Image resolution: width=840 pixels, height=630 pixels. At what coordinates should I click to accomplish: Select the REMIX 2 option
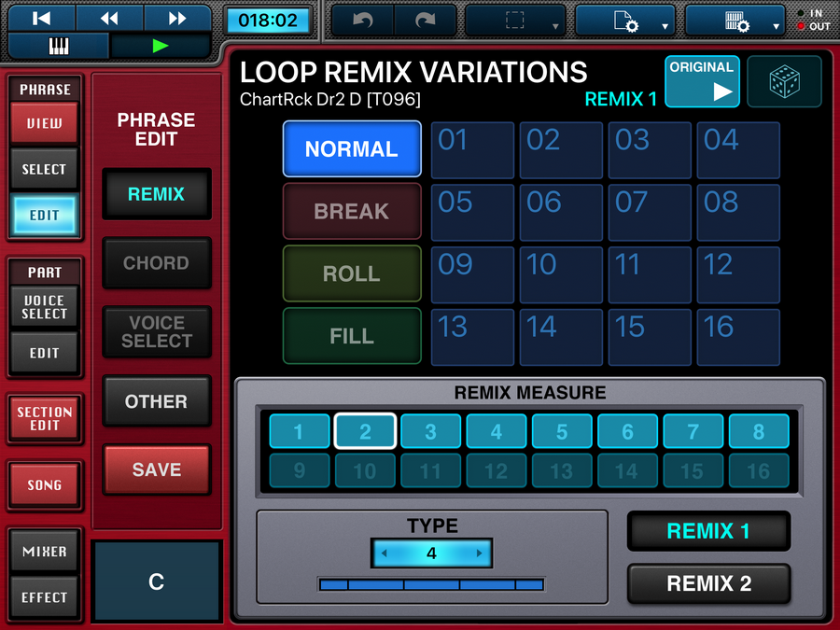[708, 584]
